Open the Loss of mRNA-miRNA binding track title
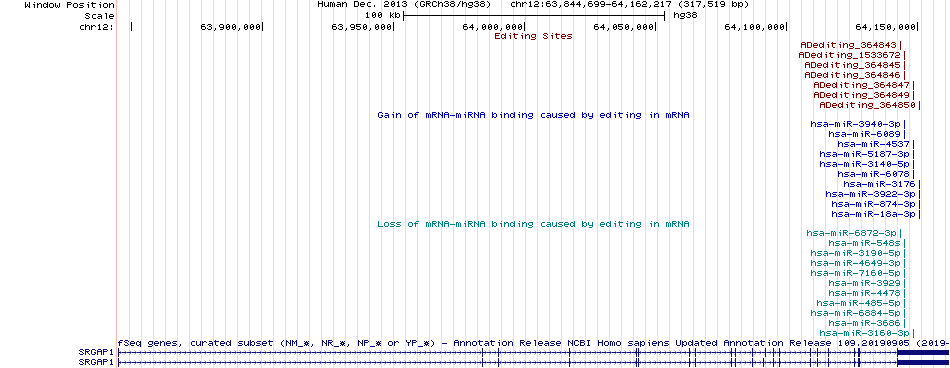Viewport: 950px width, 368px height. (533, 224)
